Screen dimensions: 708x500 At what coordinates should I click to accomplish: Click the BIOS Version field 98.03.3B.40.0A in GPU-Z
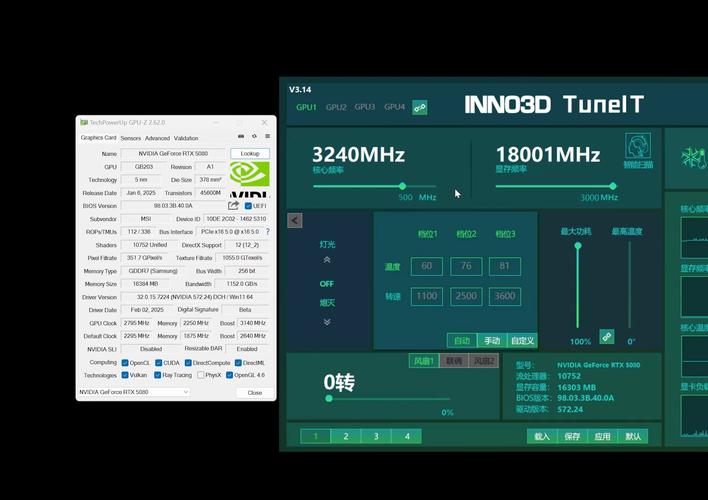click(x=173, y=206)
